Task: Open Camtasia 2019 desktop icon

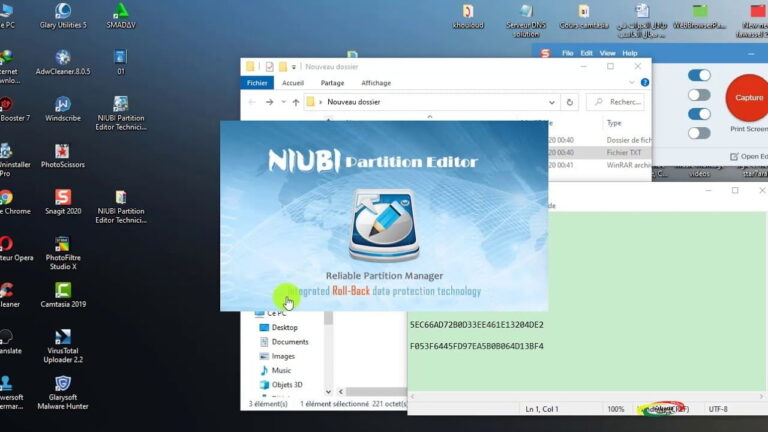Action: [x=63, y=295]
